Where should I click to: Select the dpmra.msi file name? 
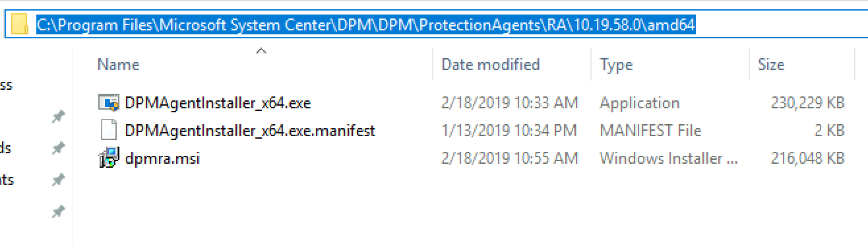click(x=162, y=159)
